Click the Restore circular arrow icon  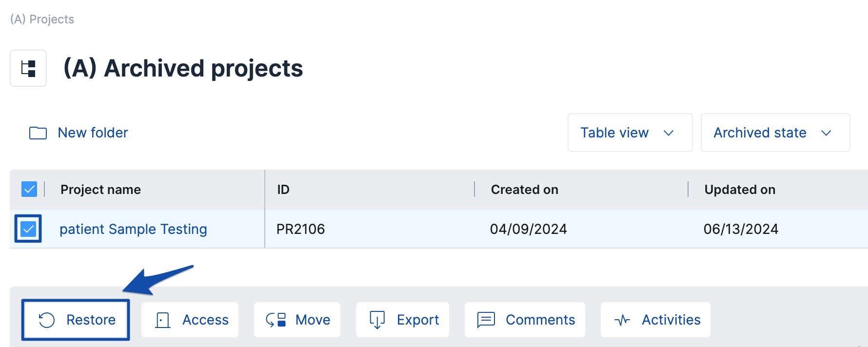pyautogui.click(x=47, y=320)
